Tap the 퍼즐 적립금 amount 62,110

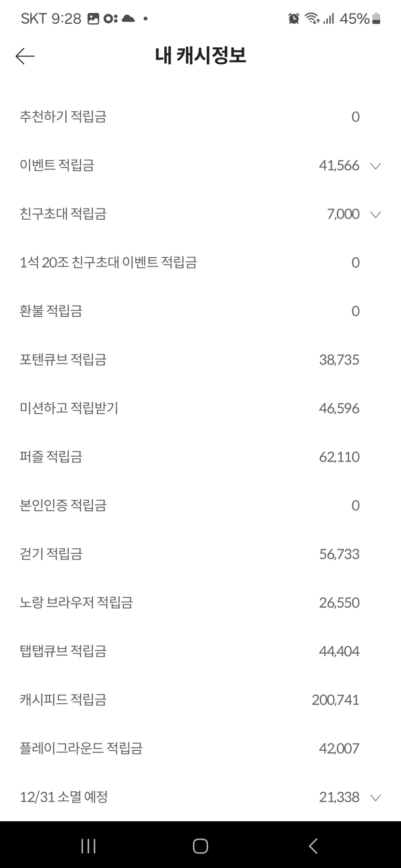(x=339, y=457)
